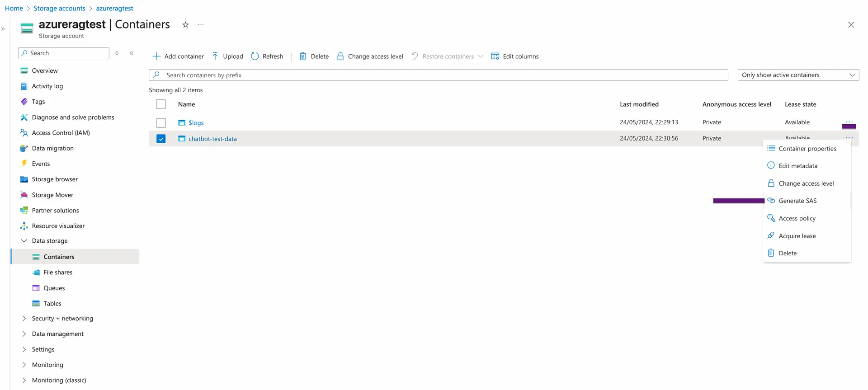Select the $logs container checkbox
This screenshot has width=868, height=390.
tap(161, 123)
